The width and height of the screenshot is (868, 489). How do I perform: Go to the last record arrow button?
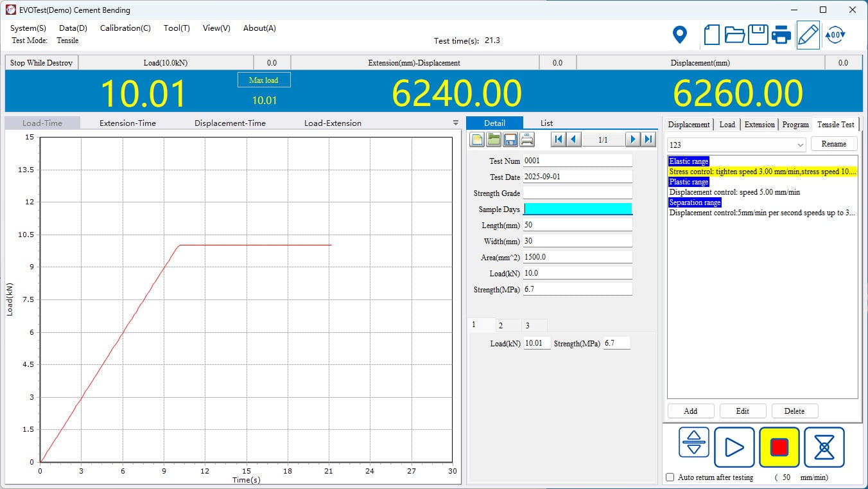[648, 139]
